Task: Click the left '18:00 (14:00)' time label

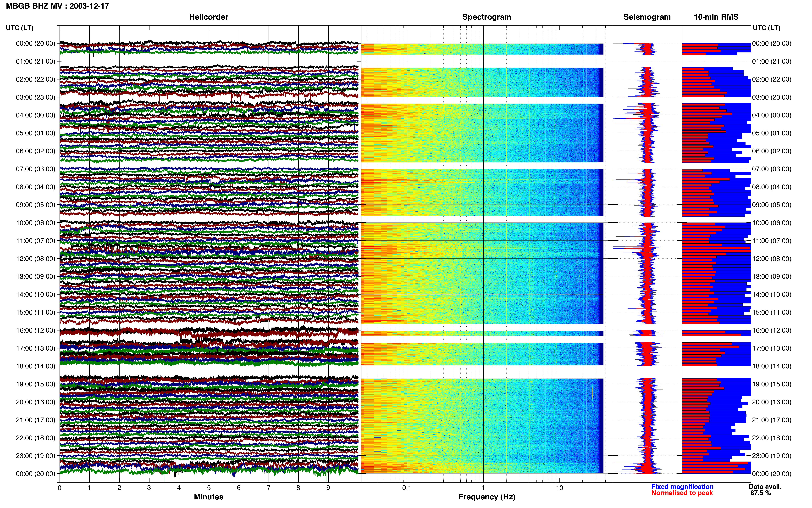Action: [35, 366]
